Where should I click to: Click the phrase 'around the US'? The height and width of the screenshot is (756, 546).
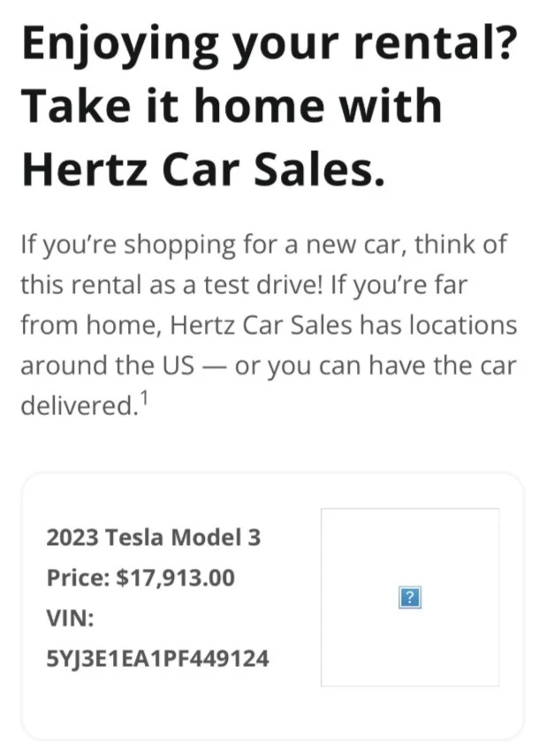point(108,366)
